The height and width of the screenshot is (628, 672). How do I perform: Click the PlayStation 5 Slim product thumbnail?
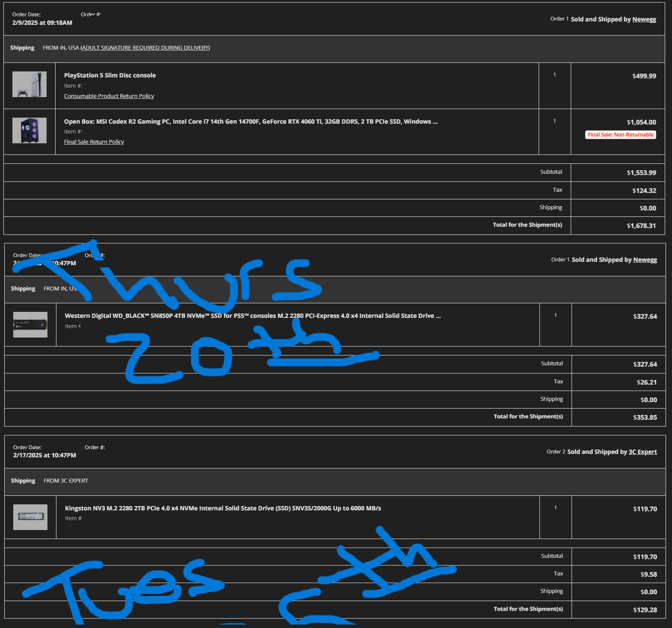[x=29, y=84]
